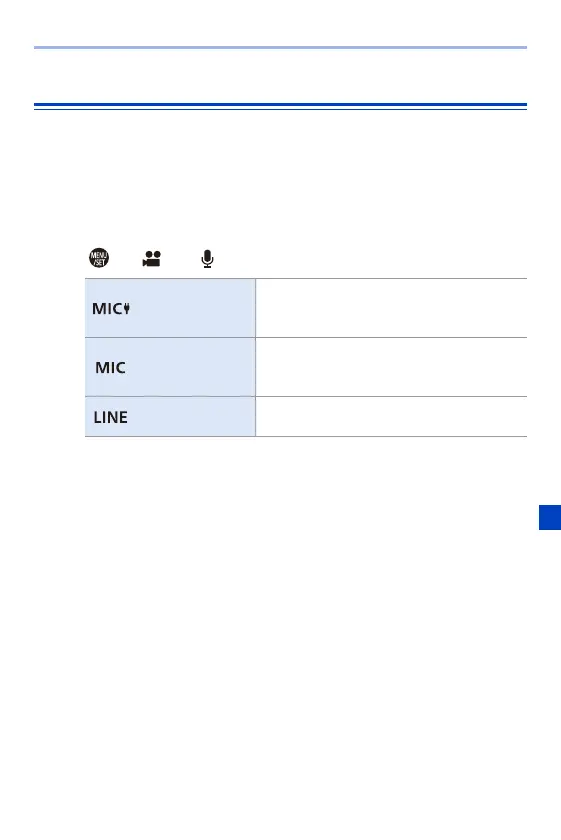Click the blank description cell beside LINE
The width and height of the screenshot is (561, 840).
point(391,417)
